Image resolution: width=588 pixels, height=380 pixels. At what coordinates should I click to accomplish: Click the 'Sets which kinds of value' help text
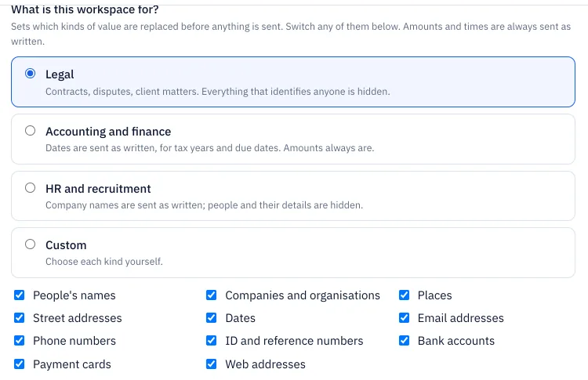tap(291, 34)
